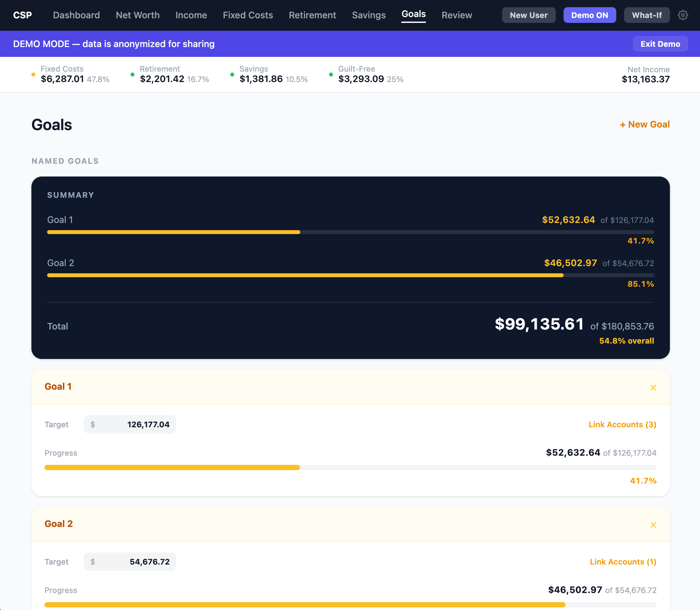
Task: Click the Fixed Costs status dot
Action: 33,74
